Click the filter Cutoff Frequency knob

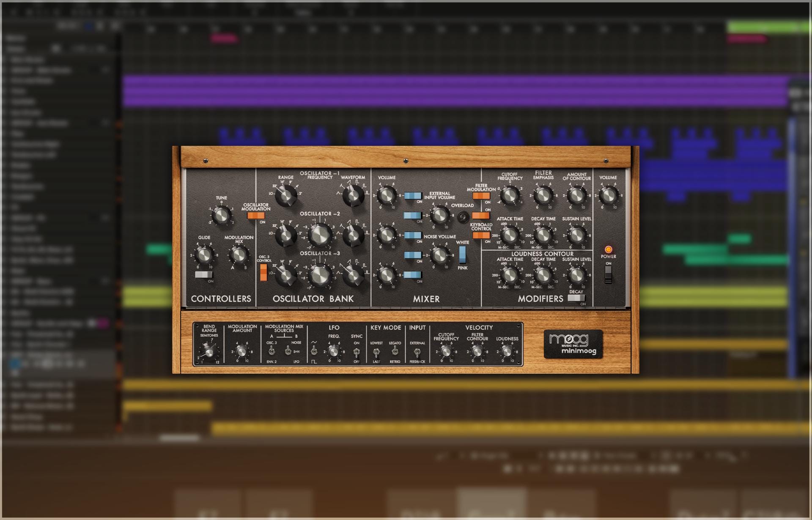(510, 195)
